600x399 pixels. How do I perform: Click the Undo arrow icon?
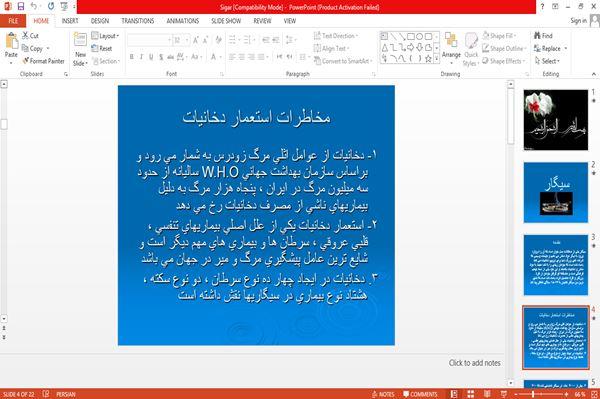click(34, 7)
